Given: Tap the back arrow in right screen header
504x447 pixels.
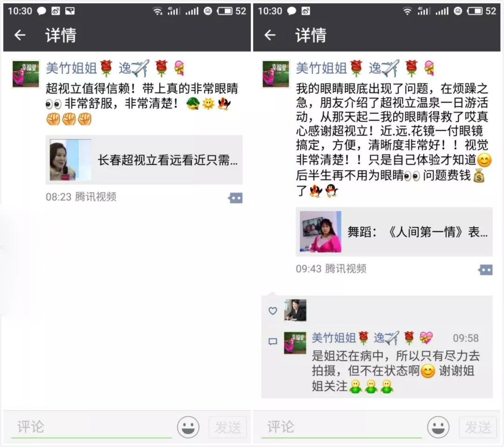Looking at the screenshot, I should coord(270,35).
